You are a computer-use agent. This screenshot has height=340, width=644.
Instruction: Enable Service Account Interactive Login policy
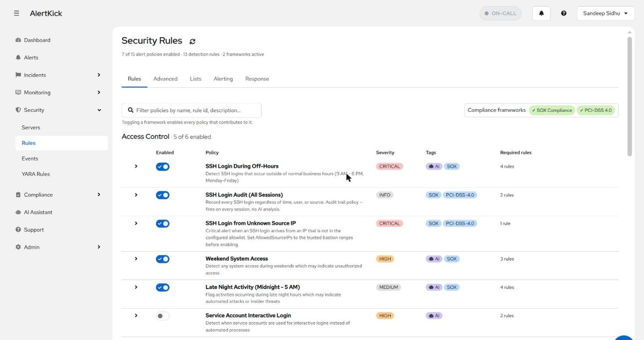pos(162,316)
